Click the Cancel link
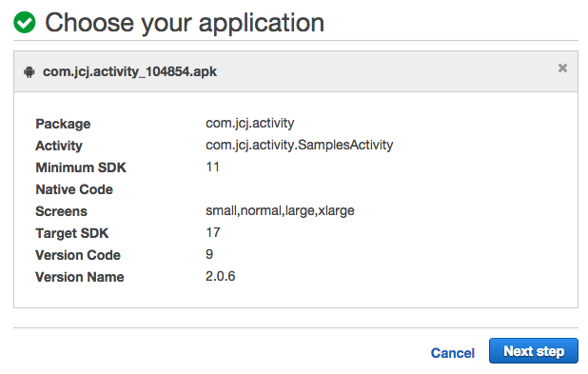588x374 pixels. pos(453,353)
